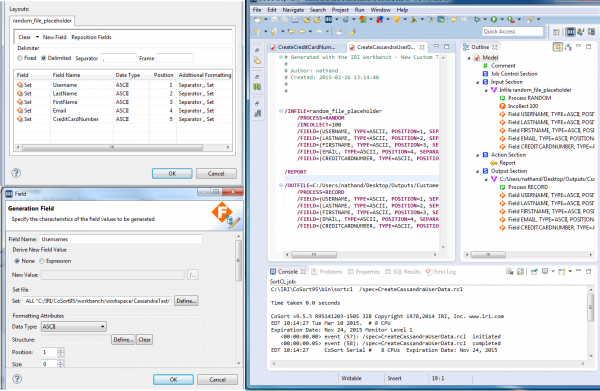Click the Pin Console icon

534,271
